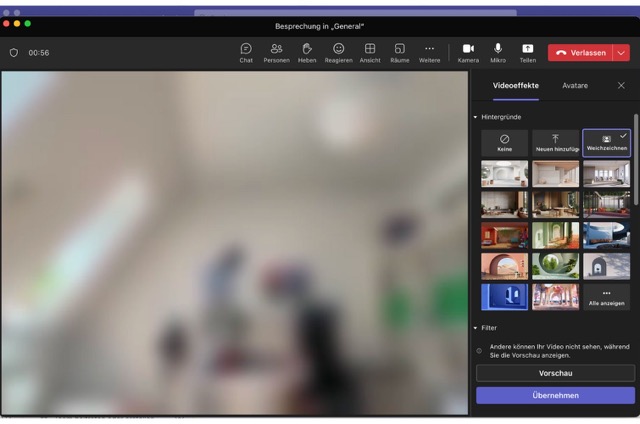Choose the solid blue room background
Viewport: 640px width, 424px height.
pos(504,297)
